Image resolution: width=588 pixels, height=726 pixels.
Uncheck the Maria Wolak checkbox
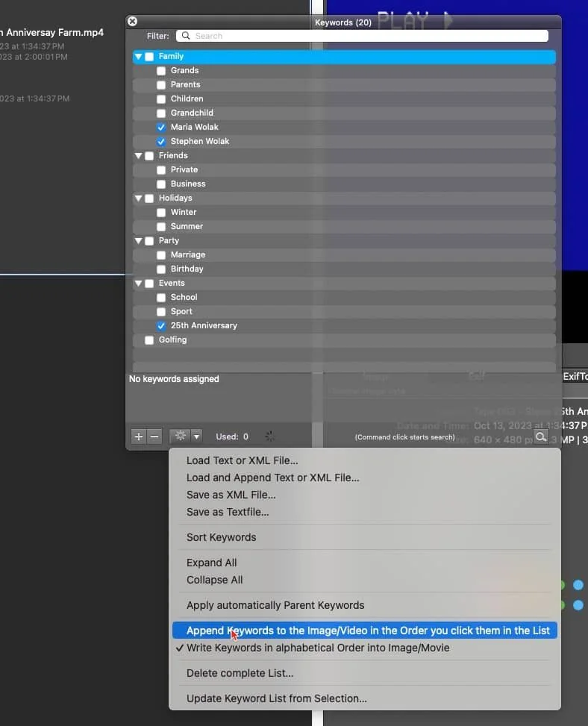[161, 128]
